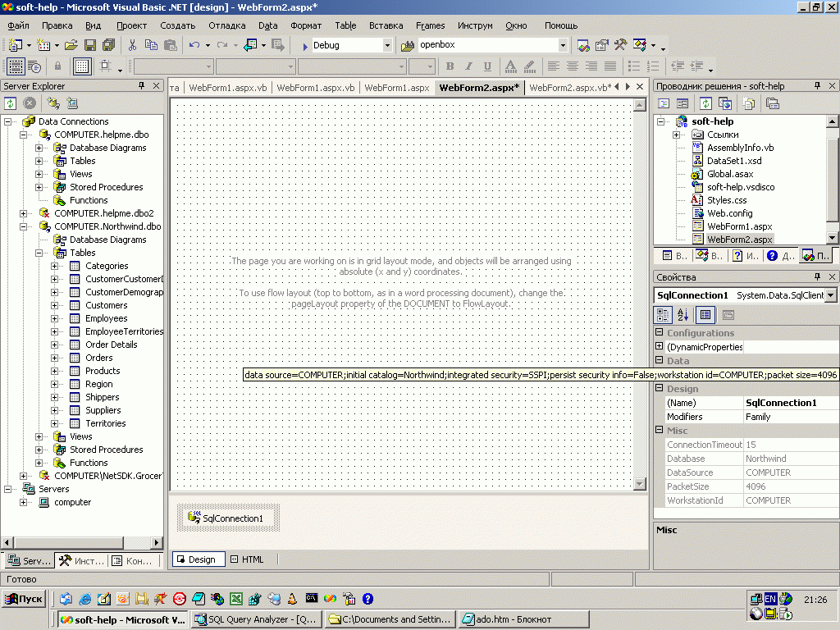The height and width of the screenshot is (630, 840).
Task: Switch to ado.htm Блокнот taskbar button
Action: (523, 619)
